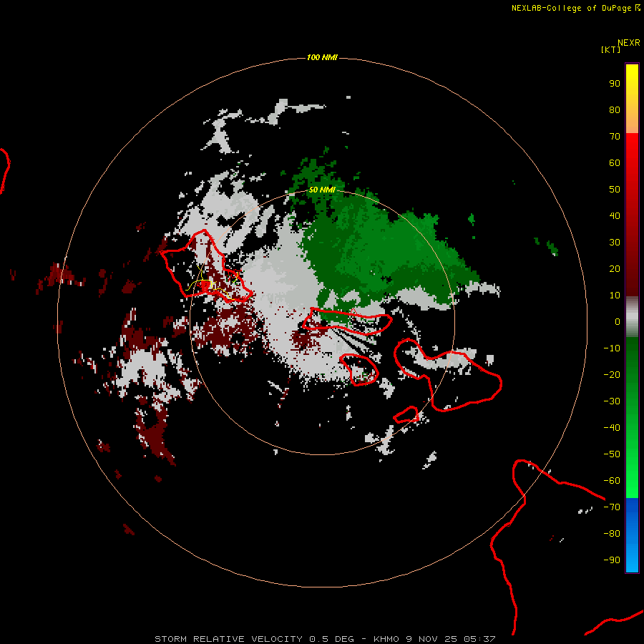The height and width of the screenshot is (644, 644).
Task: Click the positive 30 knot scale value
Action: [x=615, y=243]
